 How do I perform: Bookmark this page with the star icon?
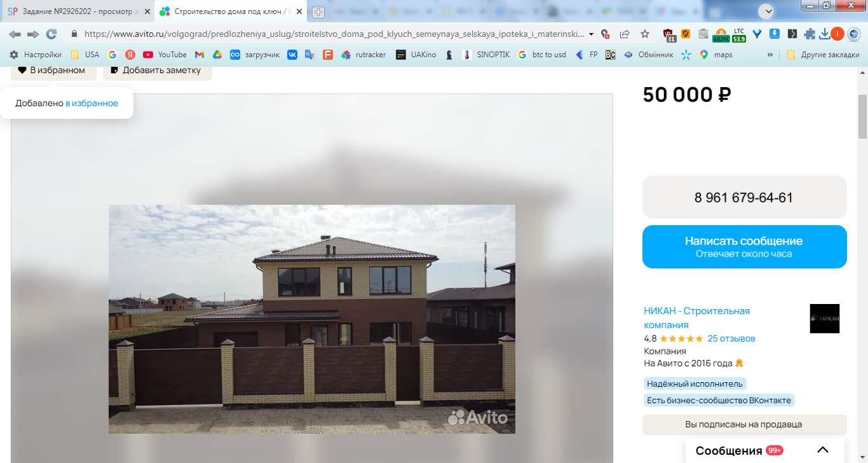coord(645,34)
